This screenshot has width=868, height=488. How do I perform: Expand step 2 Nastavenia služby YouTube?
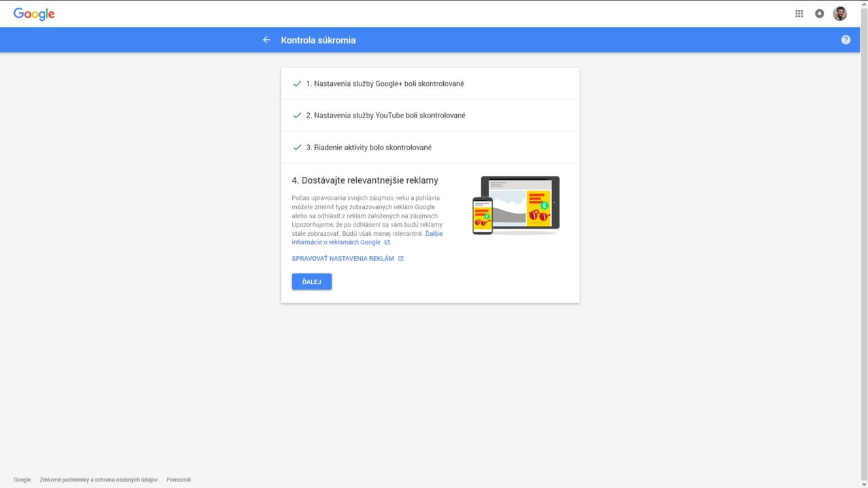(x=430, y=116)
